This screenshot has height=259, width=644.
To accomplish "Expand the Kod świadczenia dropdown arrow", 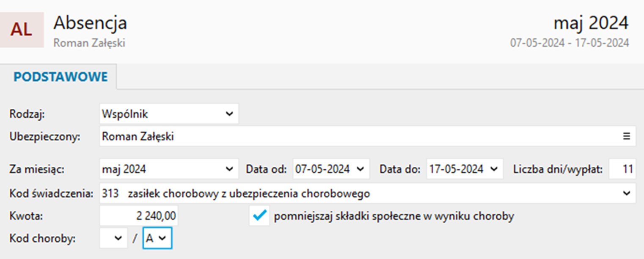I will (x=627, y=193).
